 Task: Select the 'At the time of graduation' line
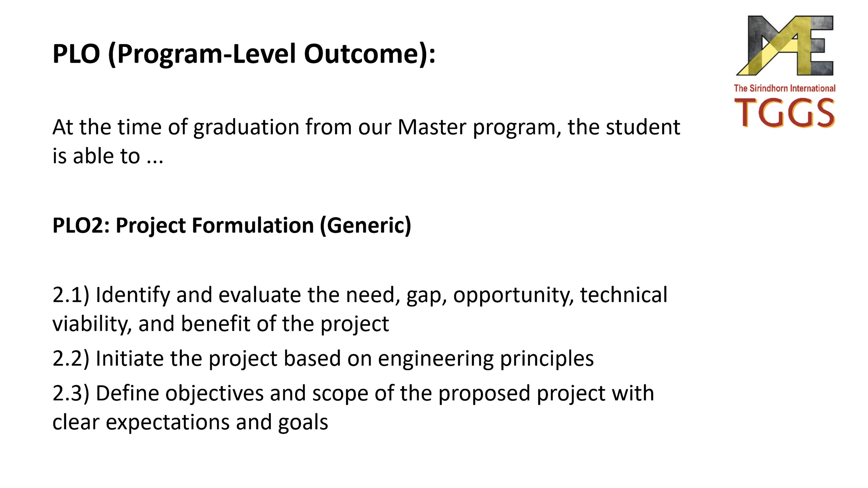366,128
